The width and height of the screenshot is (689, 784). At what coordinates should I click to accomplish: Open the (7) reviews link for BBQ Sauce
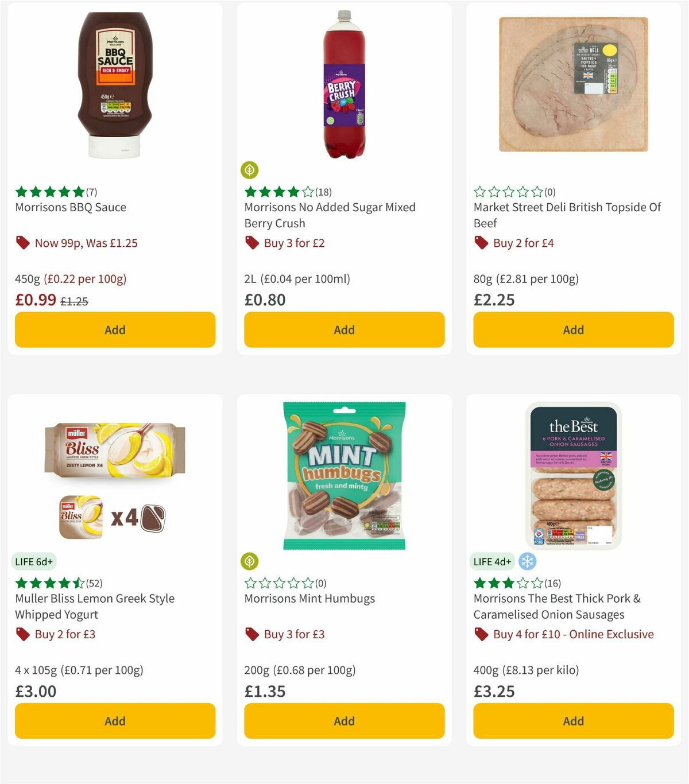point(91,192)
